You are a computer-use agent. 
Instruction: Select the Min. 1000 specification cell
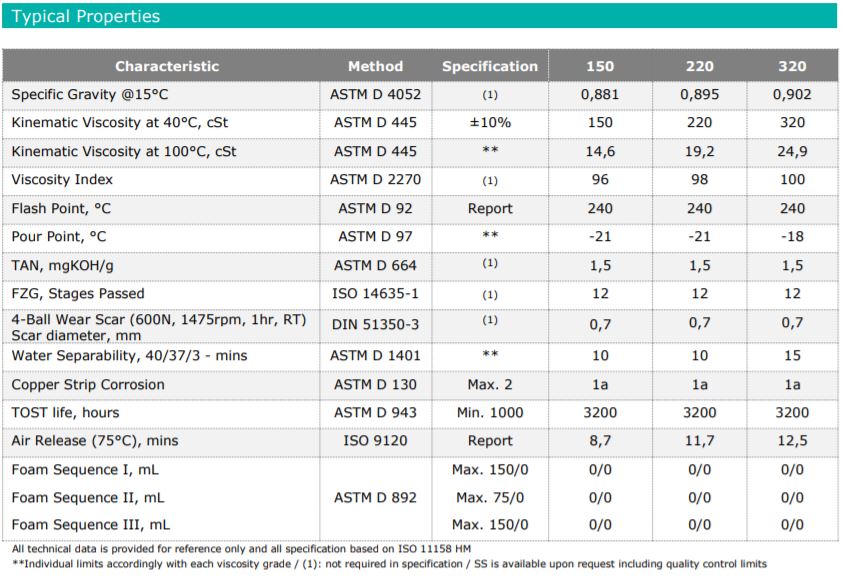tap(490, 412)
